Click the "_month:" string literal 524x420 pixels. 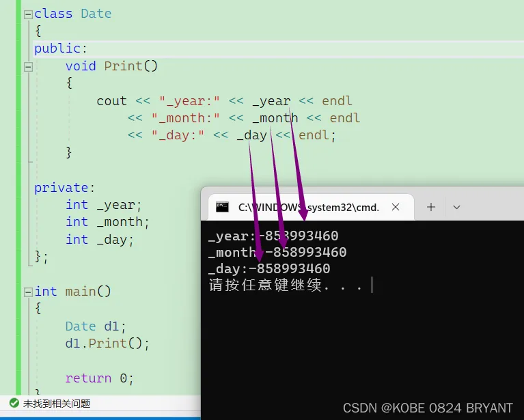click(185, 118)
